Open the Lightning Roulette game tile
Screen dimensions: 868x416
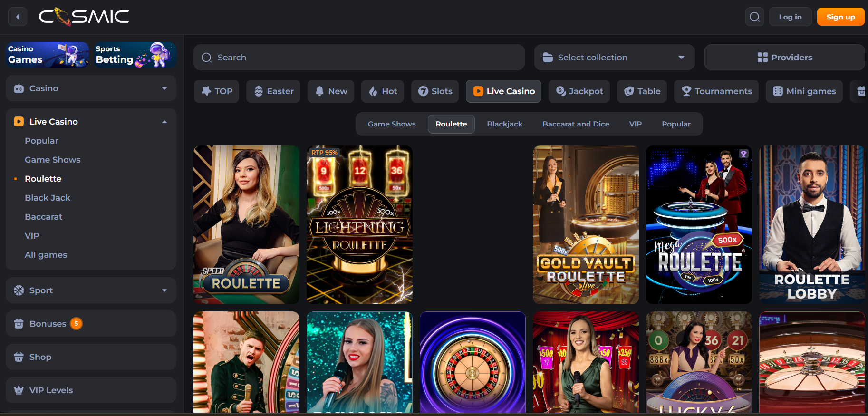pyautogui.click(x=359, y=225)
